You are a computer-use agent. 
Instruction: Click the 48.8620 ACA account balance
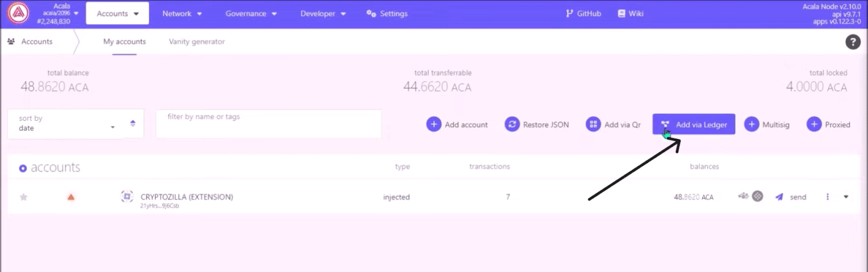click(x=693, y=197)
